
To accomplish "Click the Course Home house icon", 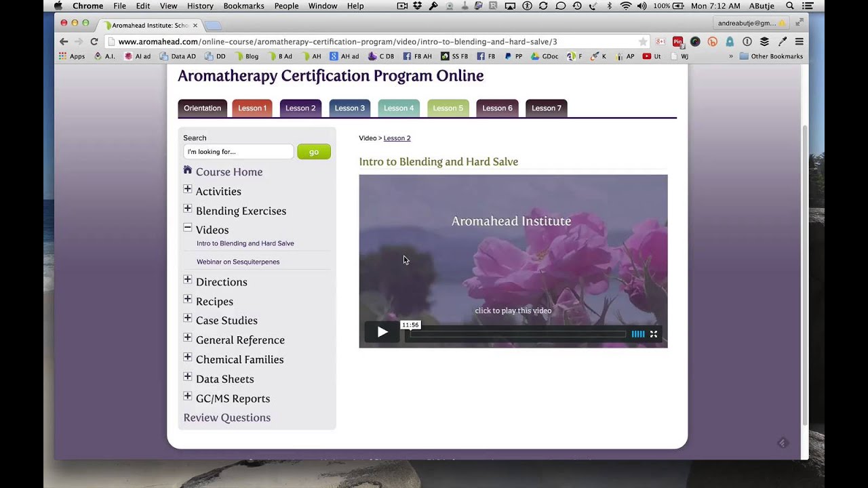I will 188,170.
